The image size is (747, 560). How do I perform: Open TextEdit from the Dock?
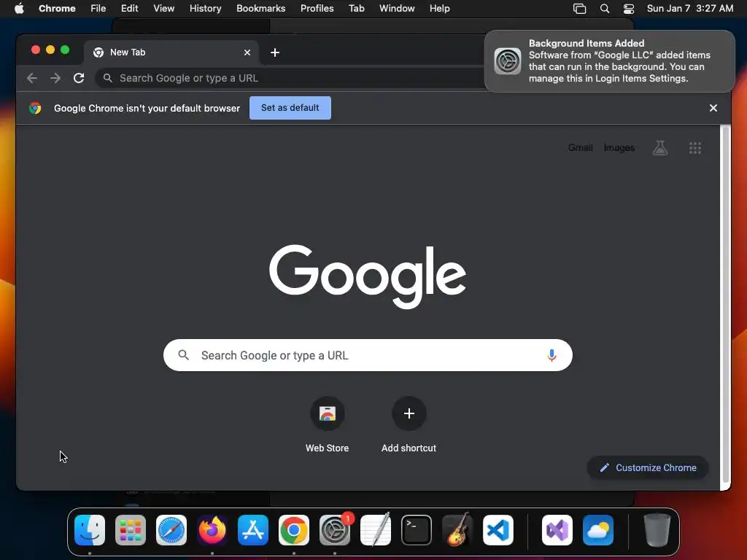click(376, 530)
